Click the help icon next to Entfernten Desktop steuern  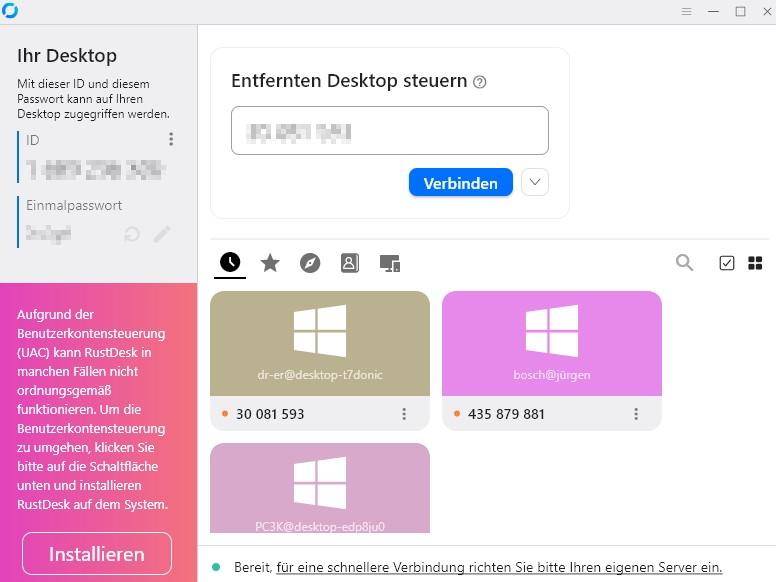pos(480,82)
